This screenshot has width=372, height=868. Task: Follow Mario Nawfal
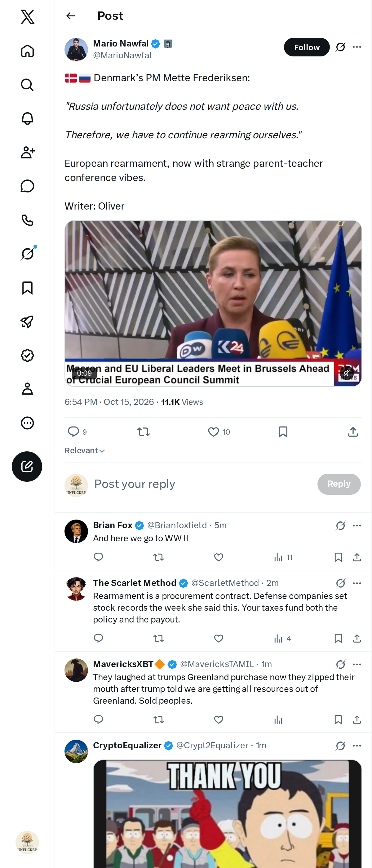(307, 47)
